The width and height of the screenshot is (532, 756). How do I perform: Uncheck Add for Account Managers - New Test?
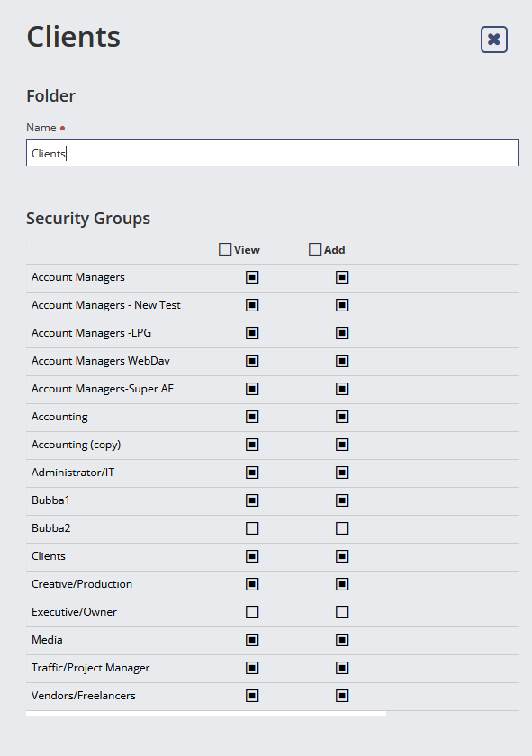tap(342, 305)
